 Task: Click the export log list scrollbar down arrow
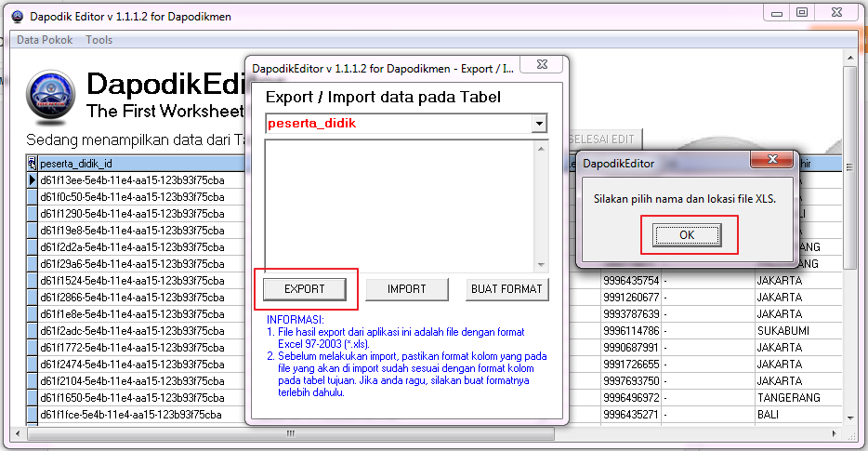pos(541,265)
